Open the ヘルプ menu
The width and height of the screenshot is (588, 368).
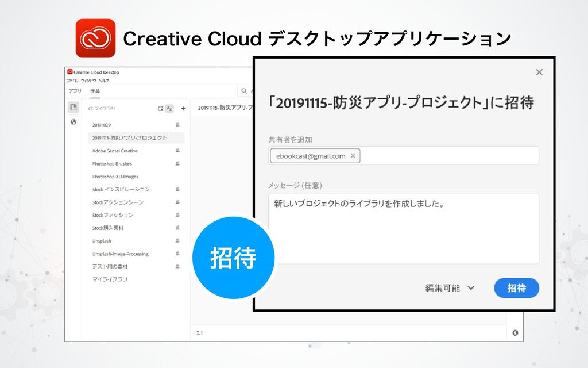[x=103, y=80]
